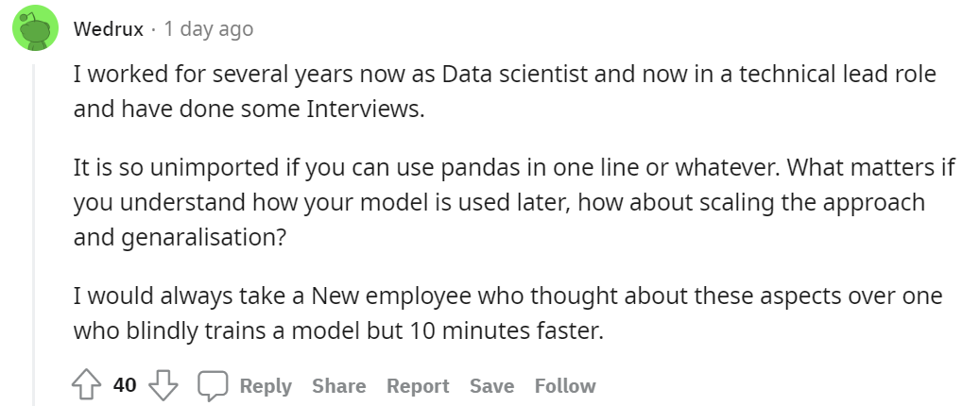Downvote the Wedrux comment

165,385
